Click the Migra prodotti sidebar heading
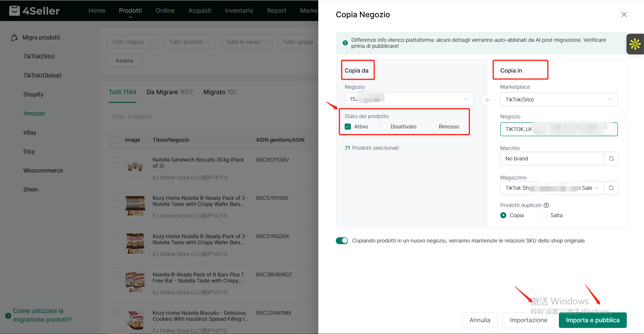This screenshot has width=644, height=334. (x=41, y=38)
